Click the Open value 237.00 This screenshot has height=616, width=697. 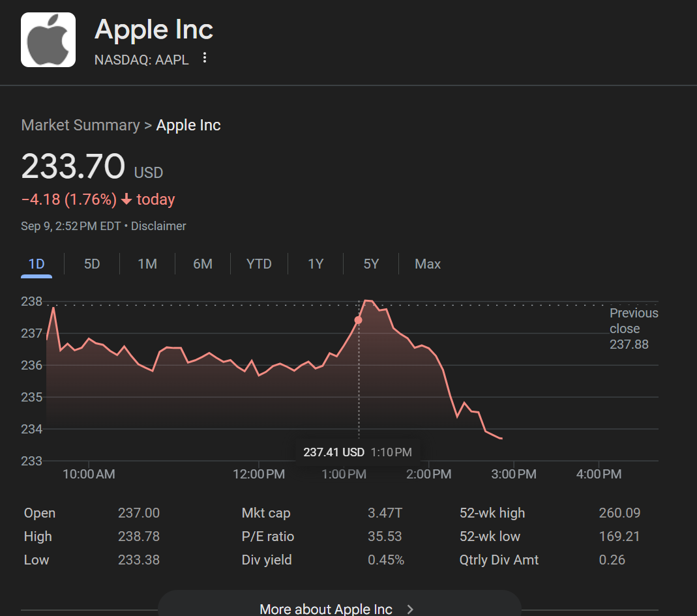[139, 513]
